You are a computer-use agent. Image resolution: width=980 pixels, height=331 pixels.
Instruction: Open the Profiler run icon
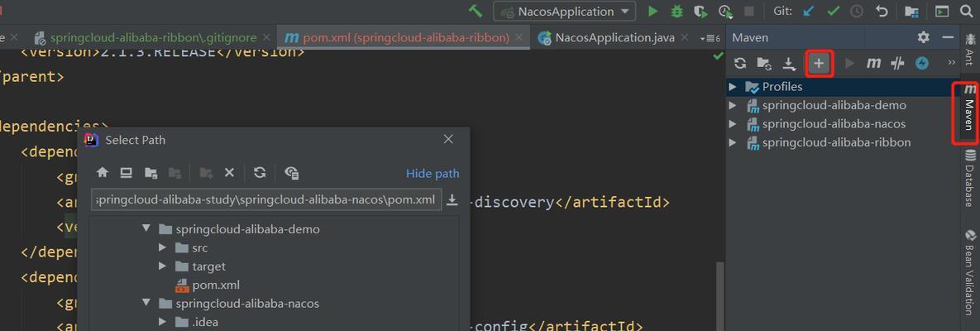pos(725,12)
